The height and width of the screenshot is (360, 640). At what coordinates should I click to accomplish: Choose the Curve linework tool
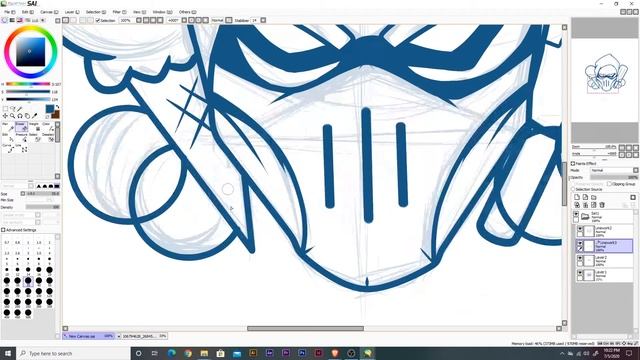[8, 148]
